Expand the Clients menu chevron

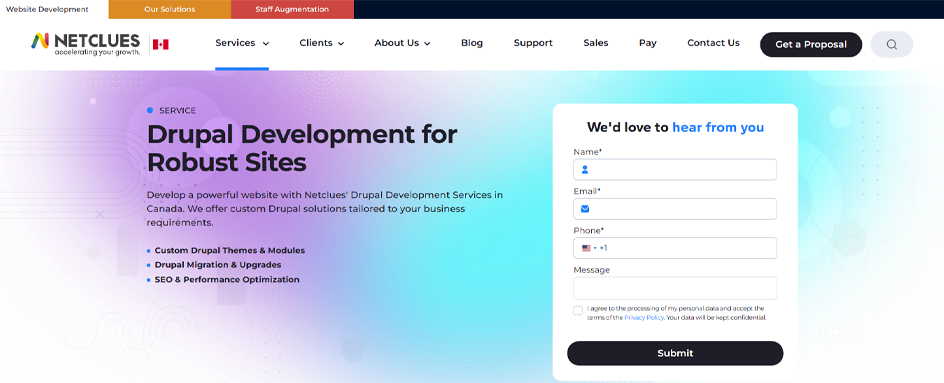(341, 43)
